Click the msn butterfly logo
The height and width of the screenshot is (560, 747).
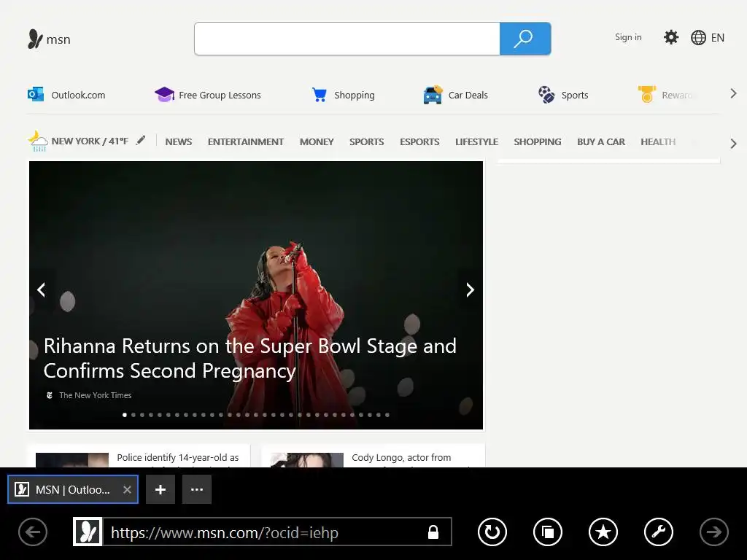tap(35, 39)
